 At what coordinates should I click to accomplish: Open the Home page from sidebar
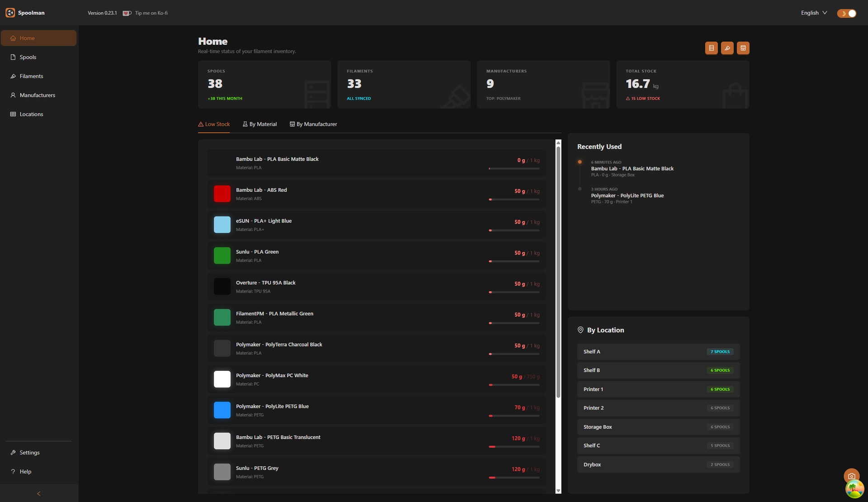(38, 38)
